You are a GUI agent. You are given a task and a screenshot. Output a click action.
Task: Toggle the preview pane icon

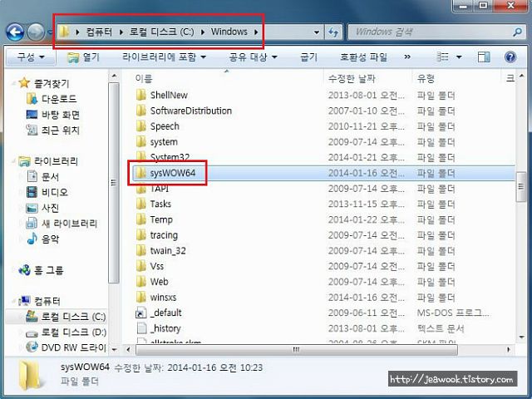click(484, 57)
